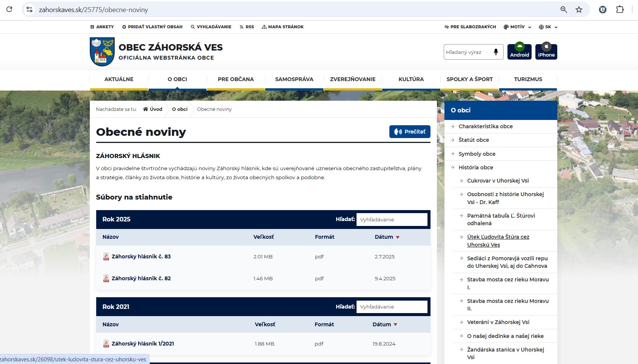Click the home icon Úvod in breadcrumb
The height and width of the screenshot is (364, 638).
click(152, 109)
